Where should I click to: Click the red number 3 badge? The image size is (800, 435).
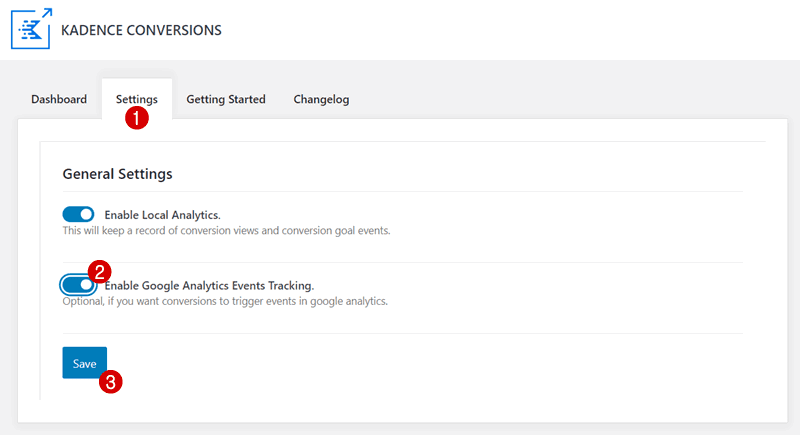coord(111,381)
